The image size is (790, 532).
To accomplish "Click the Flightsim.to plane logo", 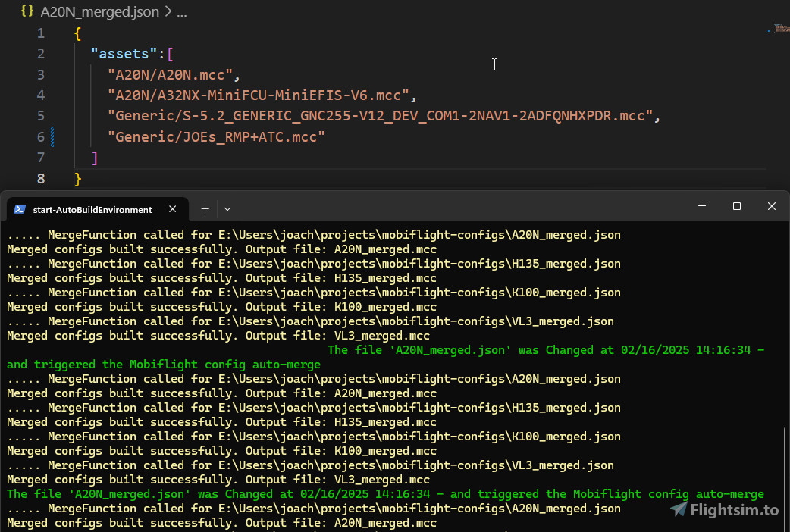I will pos(679,509).
